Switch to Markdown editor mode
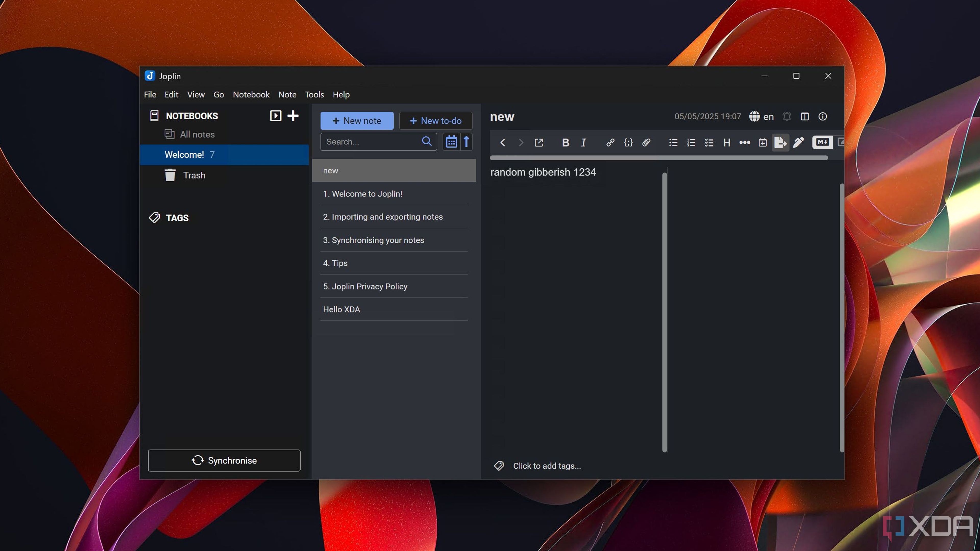The height and width of the screenshot is (551, 980). (x=822, y=142)
